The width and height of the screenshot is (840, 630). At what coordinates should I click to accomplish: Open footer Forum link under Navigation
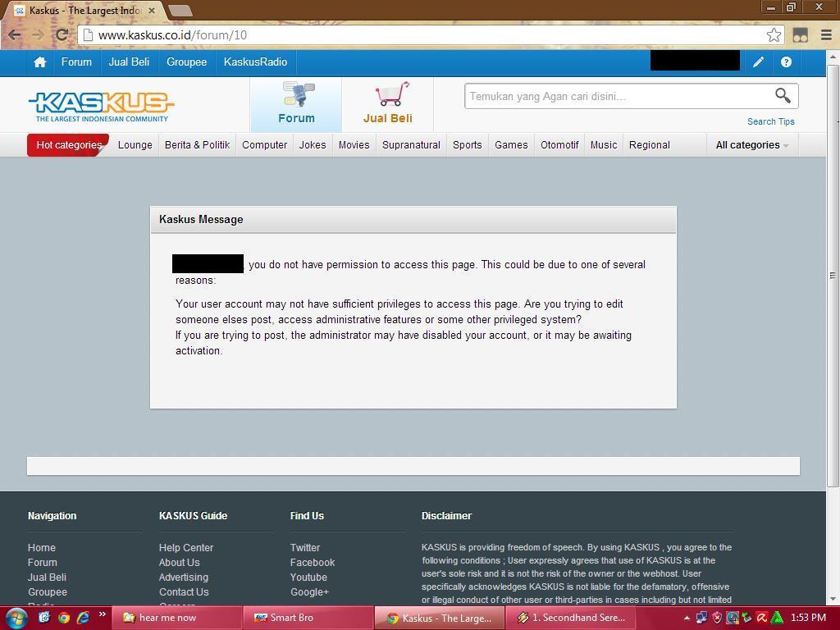click(43, 563)
